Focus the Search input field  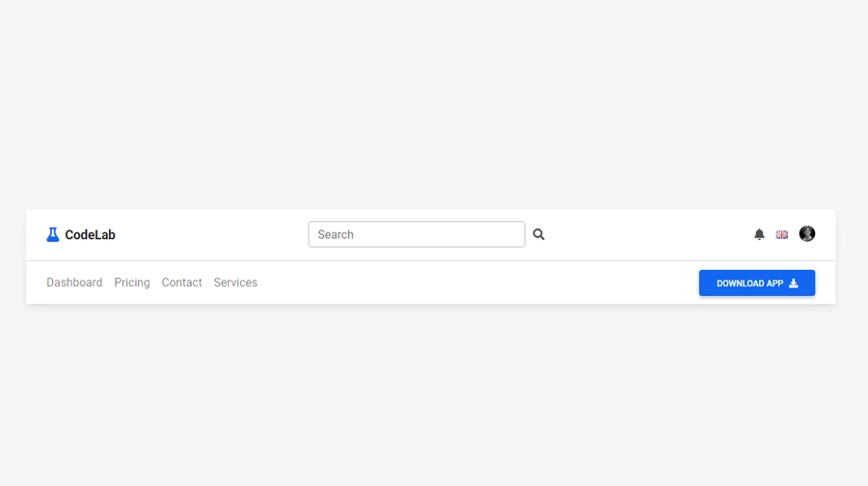(x=417, y=234)
